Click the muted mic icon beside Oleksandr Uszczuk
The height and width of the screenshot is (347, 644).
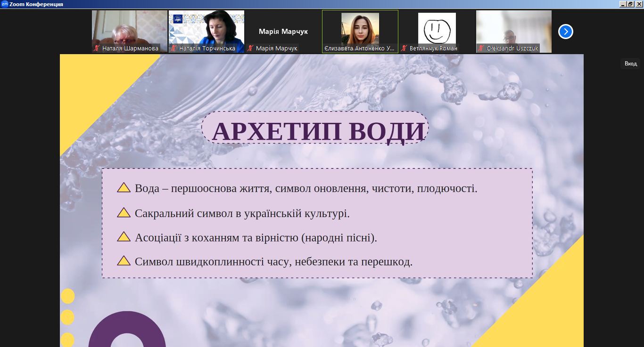tap(481, 48)
